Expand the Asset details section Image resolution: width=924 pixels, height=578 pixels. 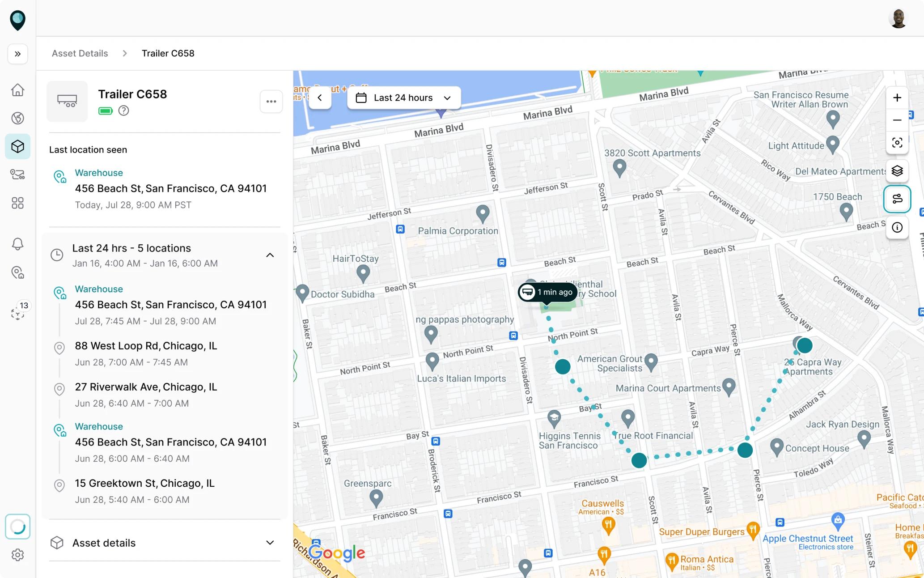[270, 542]
